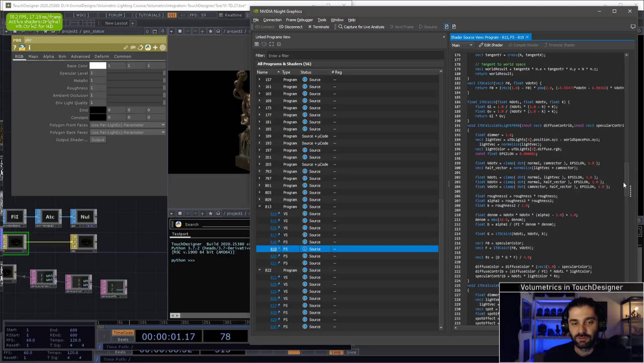Click first document icon in Nsight toolbar
The height and width of the screenshot is (363, 644).
click(446, 27)
